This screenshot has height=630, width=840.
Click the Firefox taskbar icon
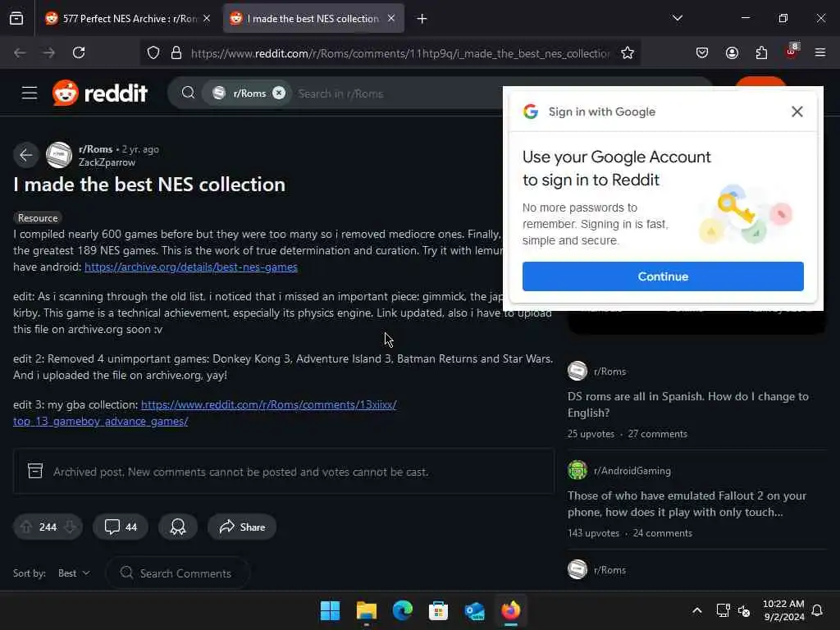pos(510,610)
